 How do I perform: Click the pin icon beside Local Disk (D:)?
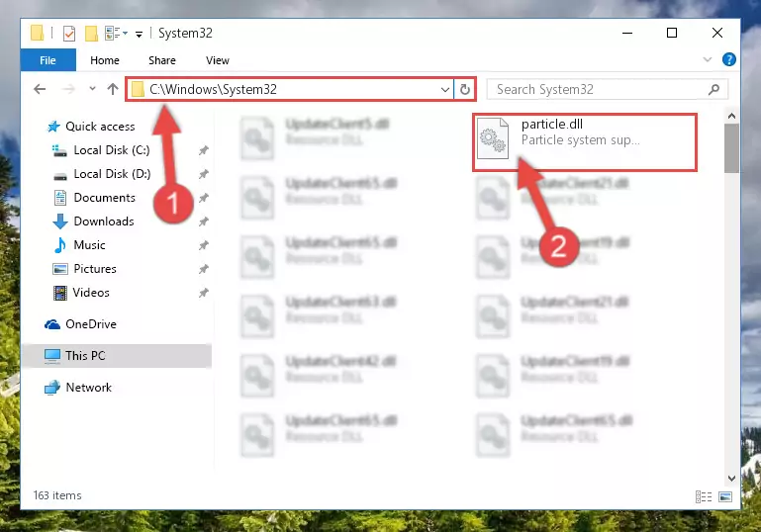point(203,174)
